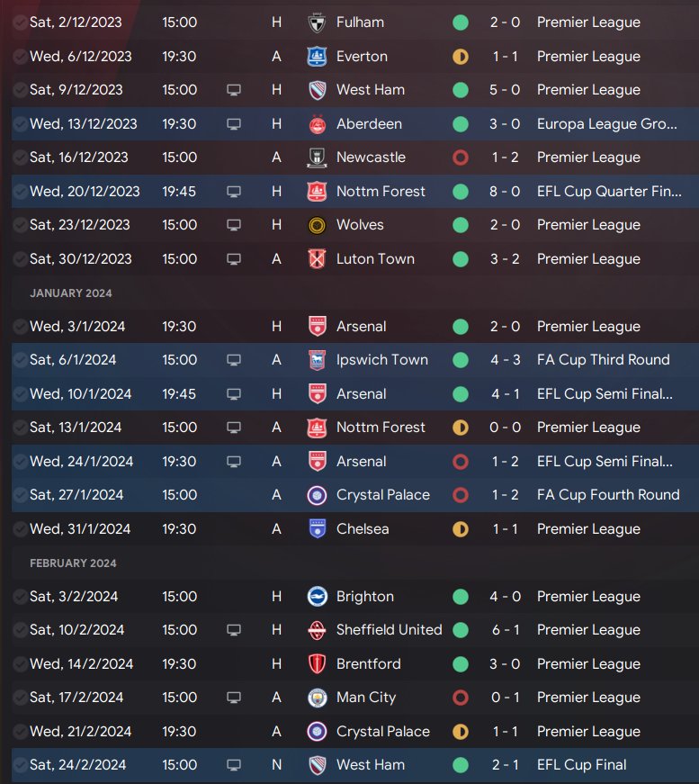
Task: Open Europa League Group competition link
Action: (607, 124)
